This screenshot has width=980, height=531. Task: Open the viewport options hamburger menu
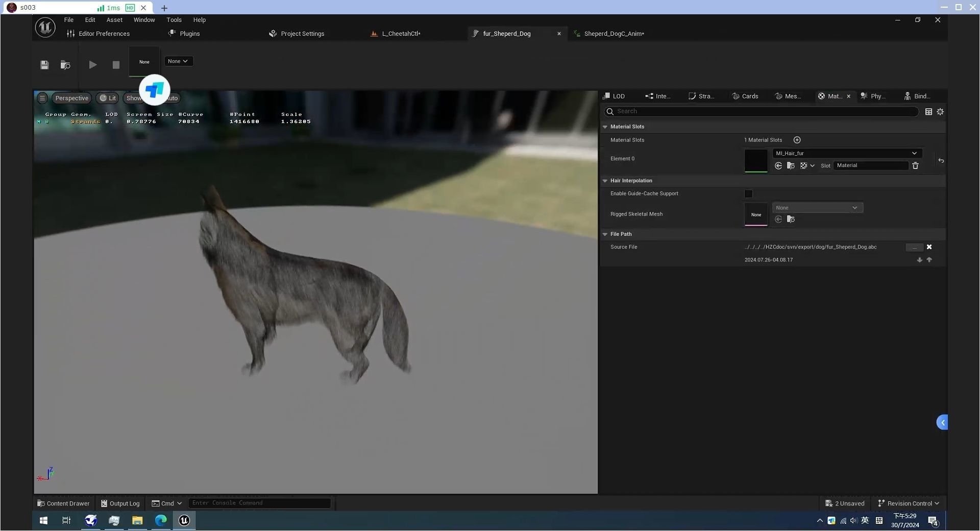(x=42, y=98)
